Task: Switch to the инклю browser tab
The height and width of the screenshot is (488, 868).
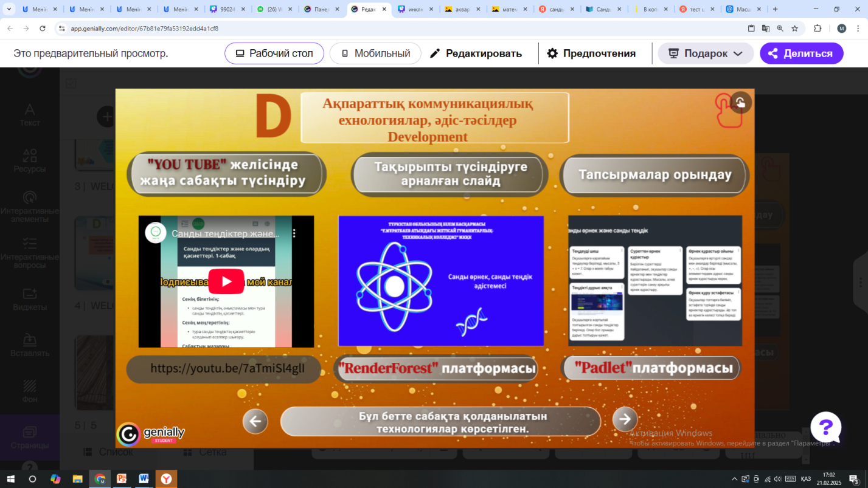Action: (417, 9)
